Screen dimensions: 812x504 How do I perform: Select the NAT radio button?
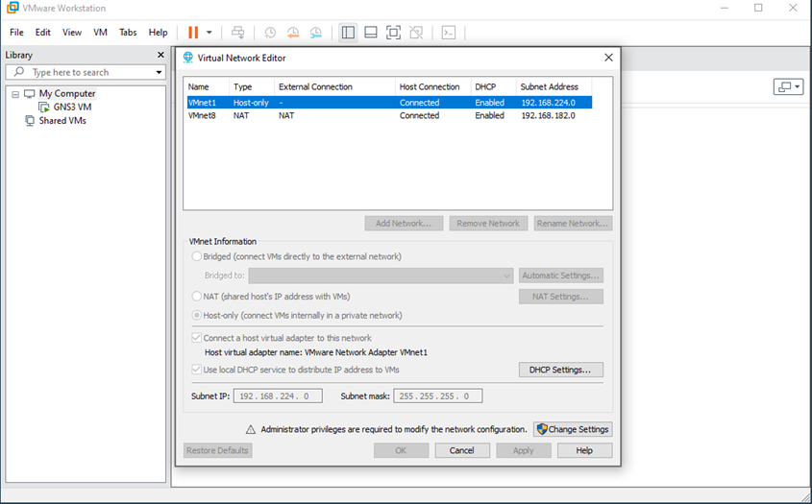197,297
